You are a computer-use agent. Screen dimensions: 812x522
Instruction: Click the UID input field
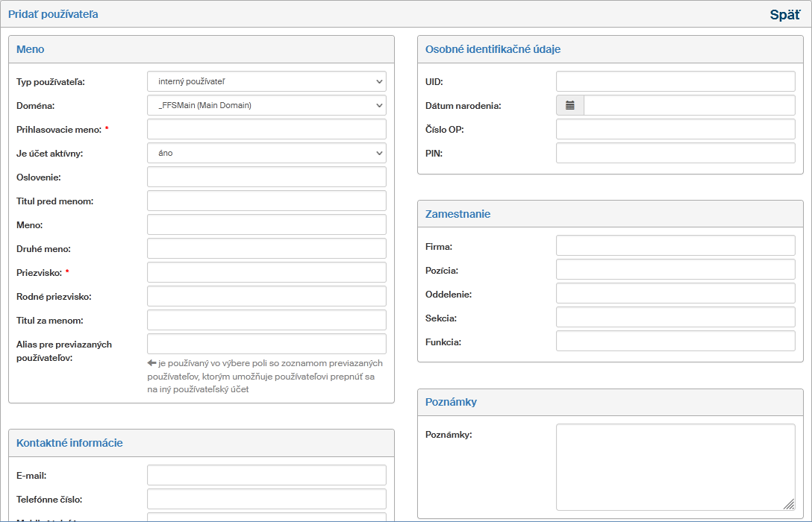675,81
